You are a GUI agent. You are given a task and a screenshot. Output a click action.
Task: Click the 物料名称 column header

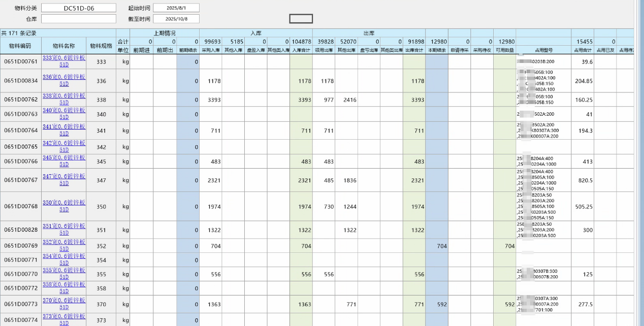[x=64, y=46]
